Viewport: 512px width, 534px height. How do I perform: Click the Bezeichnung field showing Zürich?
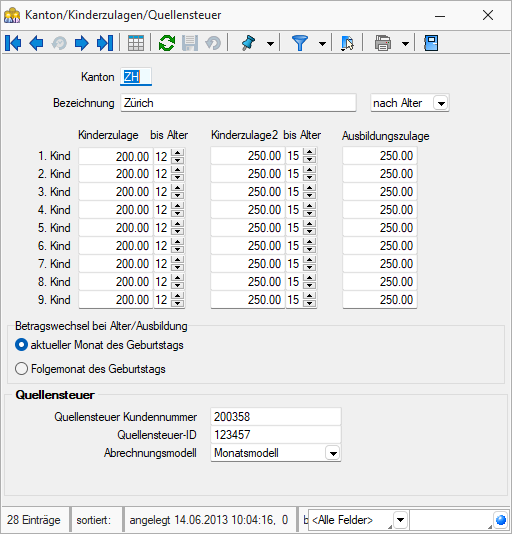pos(238,103)
